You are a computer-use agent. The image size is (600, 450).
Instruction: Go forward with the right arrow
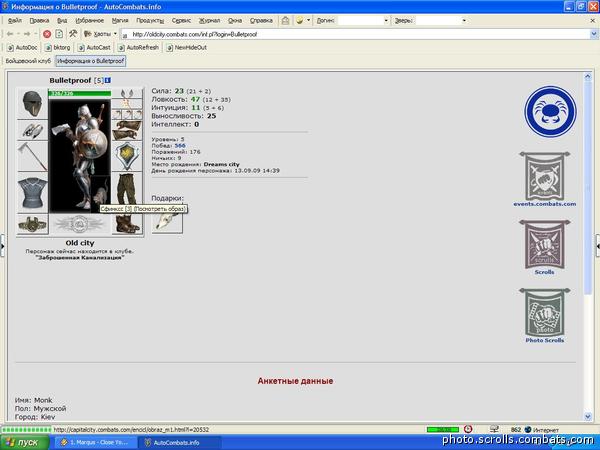[27, 34]
